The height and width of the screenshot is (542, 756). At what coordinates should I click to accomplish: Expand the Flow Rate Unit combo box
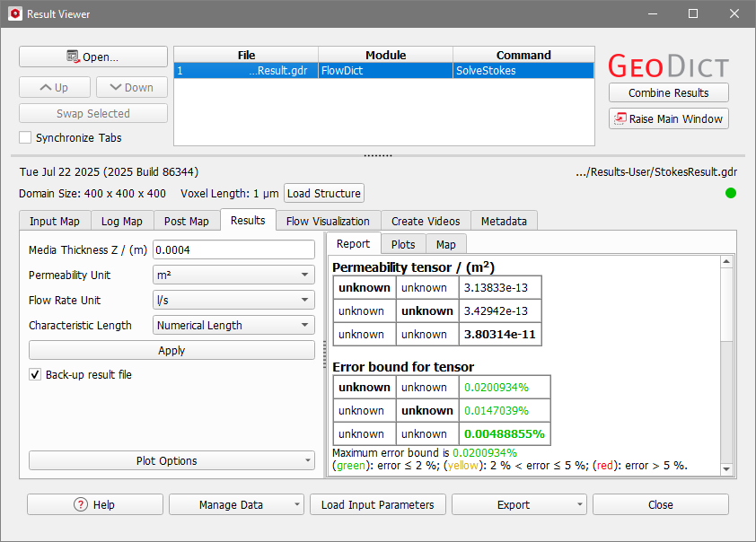pos(233,301)
